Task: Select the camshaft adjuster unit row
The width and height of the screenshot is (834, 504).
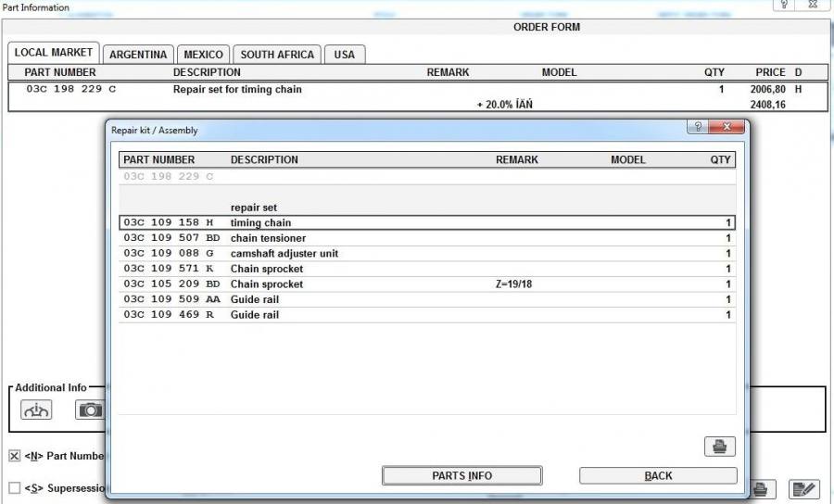Action: [426, 254]
